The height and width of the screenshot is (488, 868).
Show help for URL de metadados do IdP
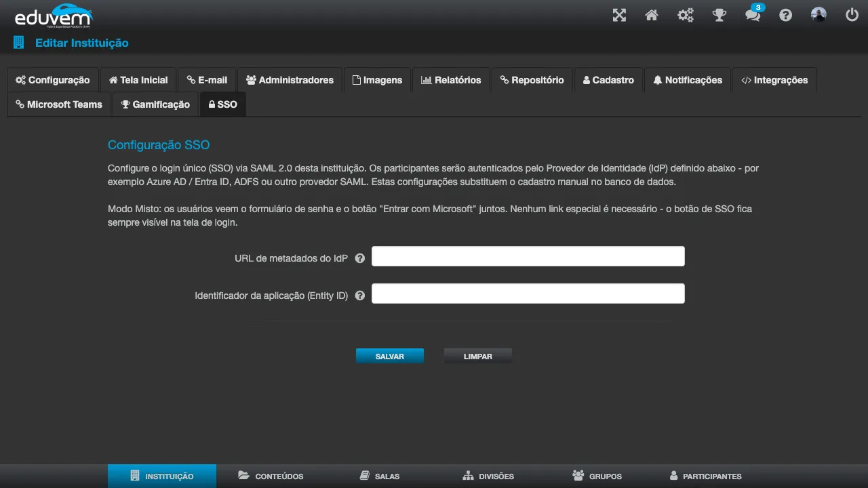tap(360, 258)
